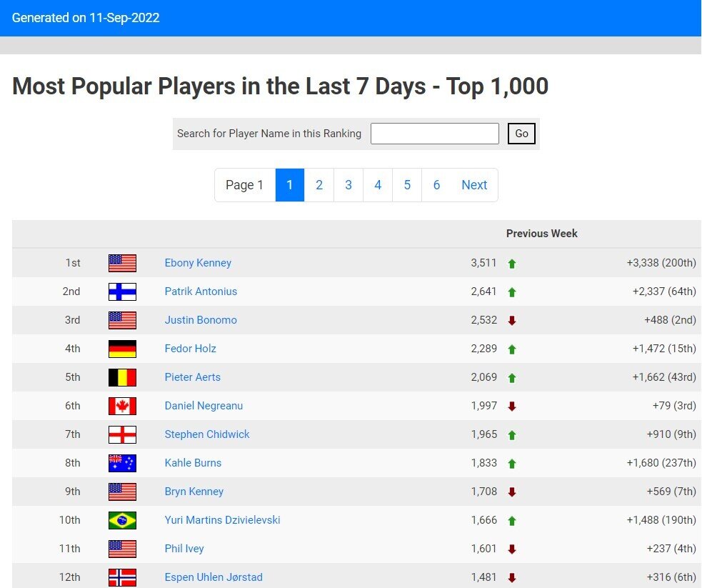Go to page 5 of the ranking

coord(407,185)
